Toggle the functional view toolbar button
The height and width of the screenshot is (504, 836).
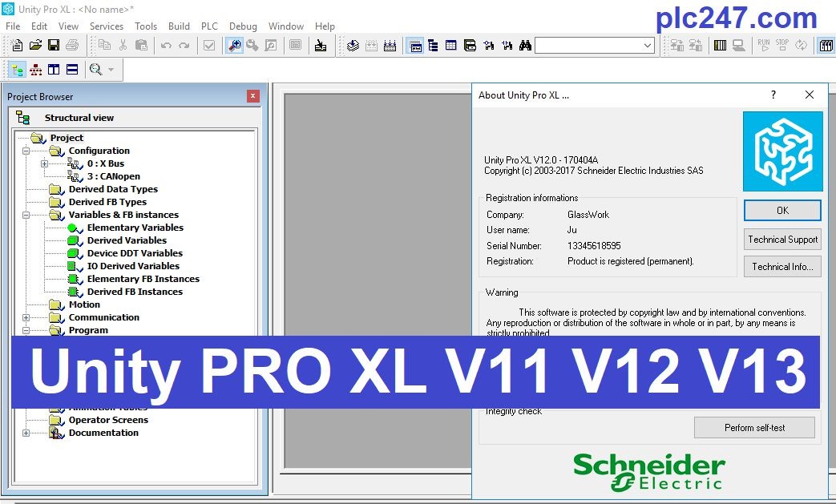[x=35, y=70]
